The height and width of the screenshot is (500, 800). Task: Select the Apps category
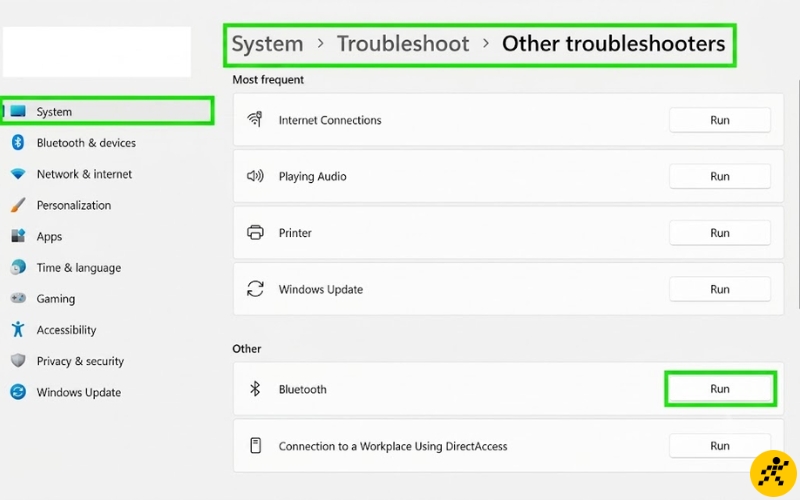tap(49, 237)
